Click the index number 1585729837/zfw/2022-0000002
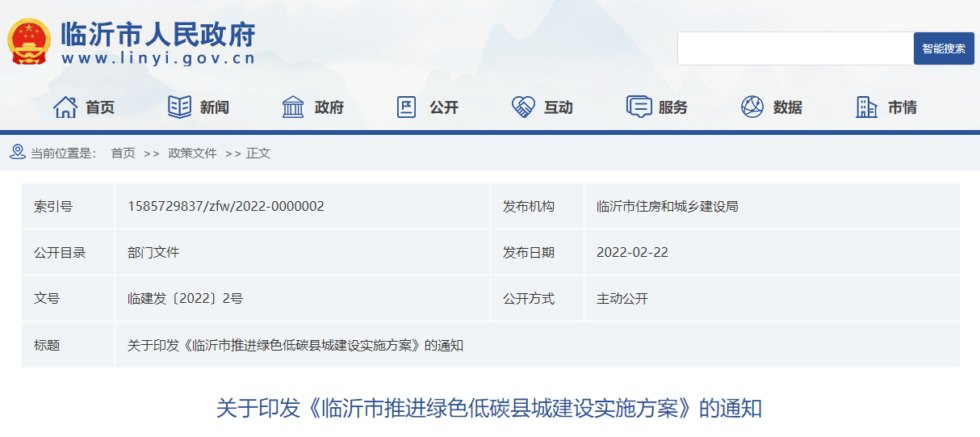Screen dimensions: 980x437 click(226, 206)
